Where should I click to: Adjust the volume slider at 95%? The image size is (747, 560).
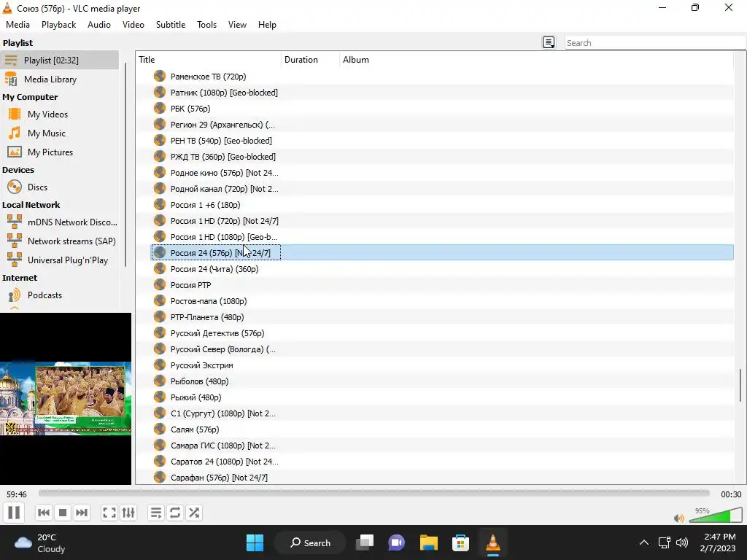(x=716, y=516)
